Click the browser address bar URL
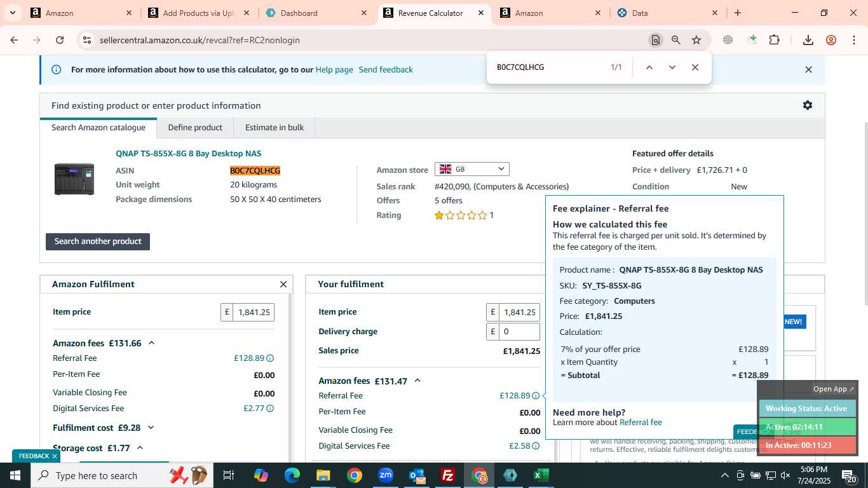Viewport: 868px width, 488px height. 200,40
